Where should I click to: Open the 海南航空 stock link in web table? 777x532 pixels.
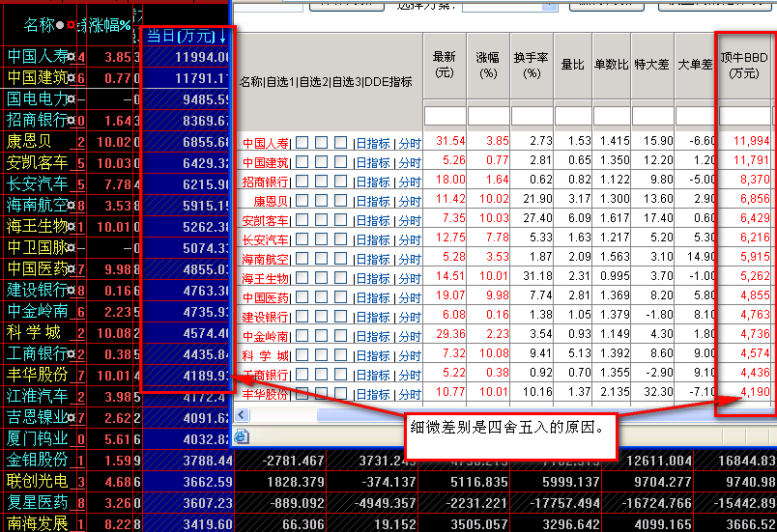pyautogui.click(x=265, y=260)
